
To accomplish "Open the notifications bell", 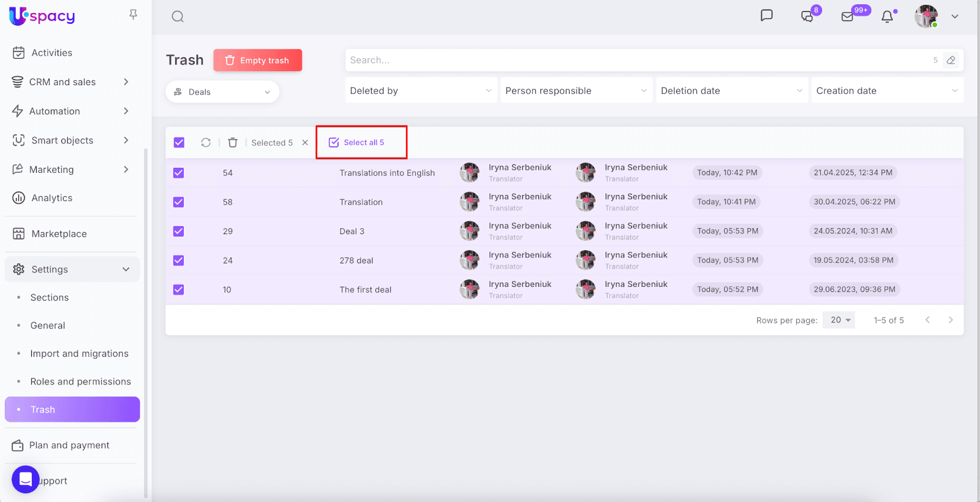I will (887, 17).
